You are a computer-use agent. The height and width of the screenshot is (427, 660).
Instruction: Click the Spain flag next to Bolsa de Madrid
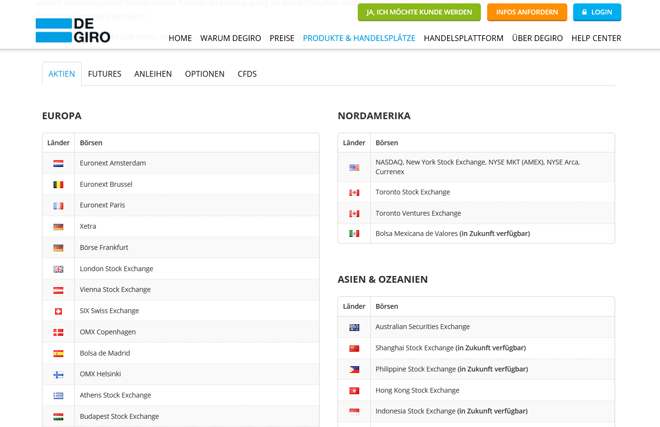point(59,353)
